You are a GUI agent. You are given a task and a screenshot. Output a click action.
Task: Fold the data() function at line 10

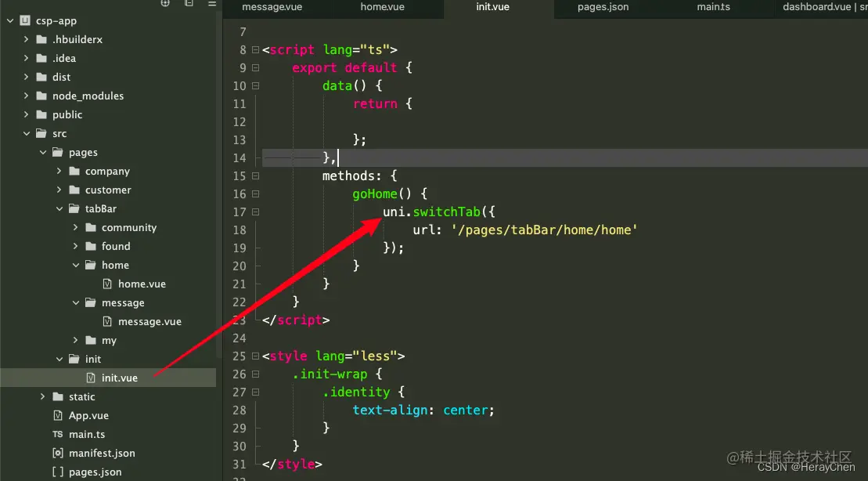pos(255,86)
